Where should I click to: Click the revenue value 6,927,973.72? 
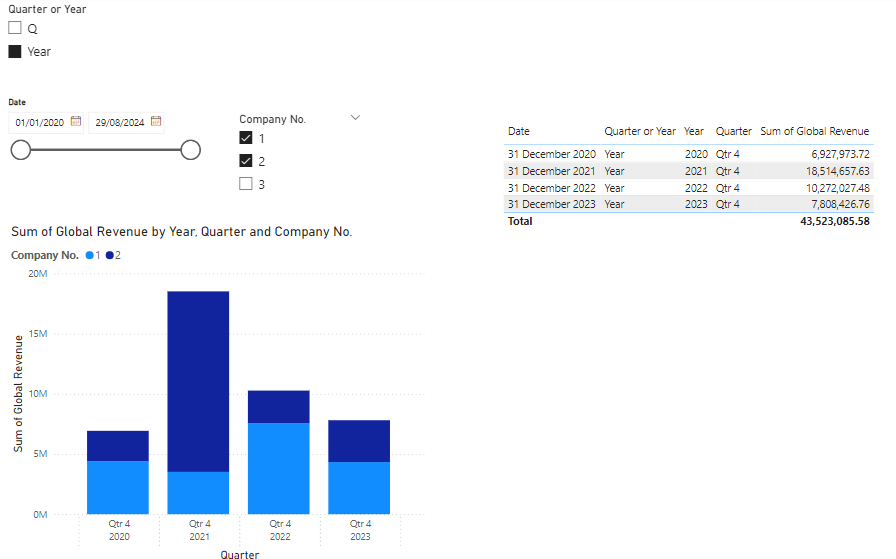point(840,154)
